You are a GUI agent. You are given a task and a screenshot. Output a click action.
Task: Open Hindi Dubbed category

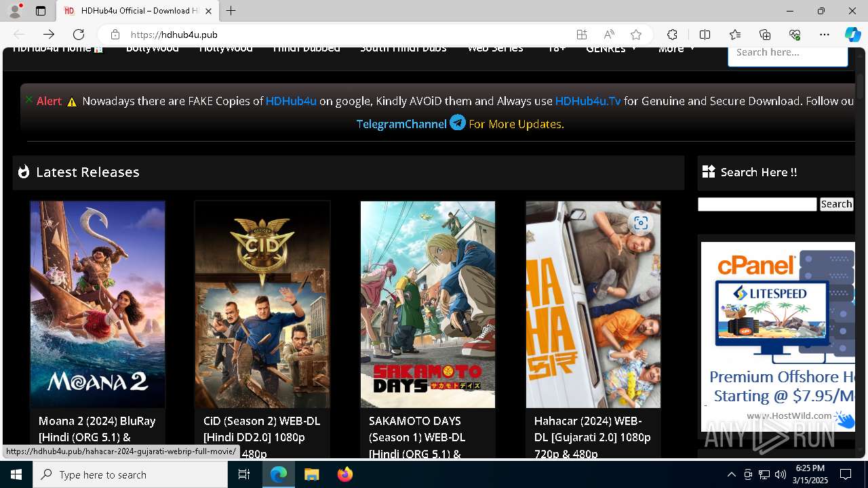307,49
